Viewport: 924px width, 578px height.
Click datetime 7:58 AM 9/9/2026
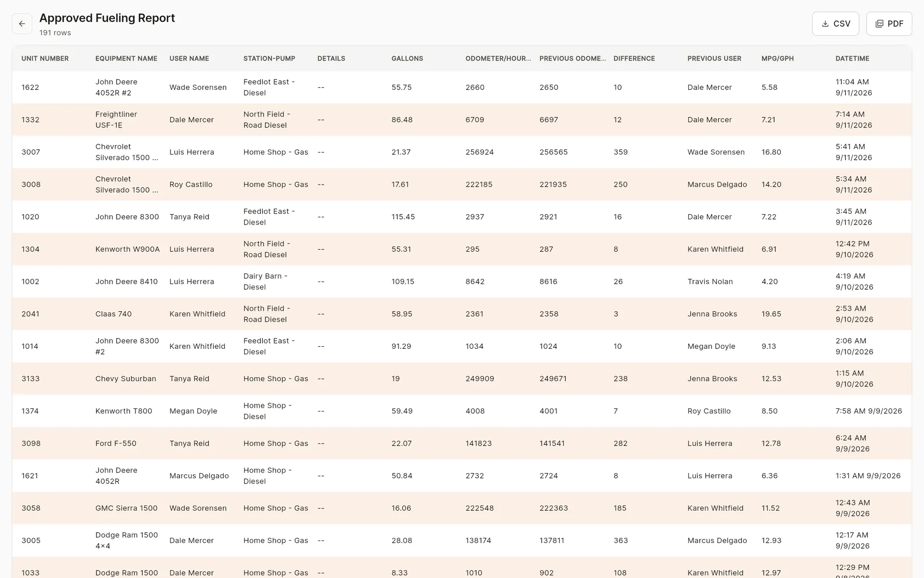[869, 411]
